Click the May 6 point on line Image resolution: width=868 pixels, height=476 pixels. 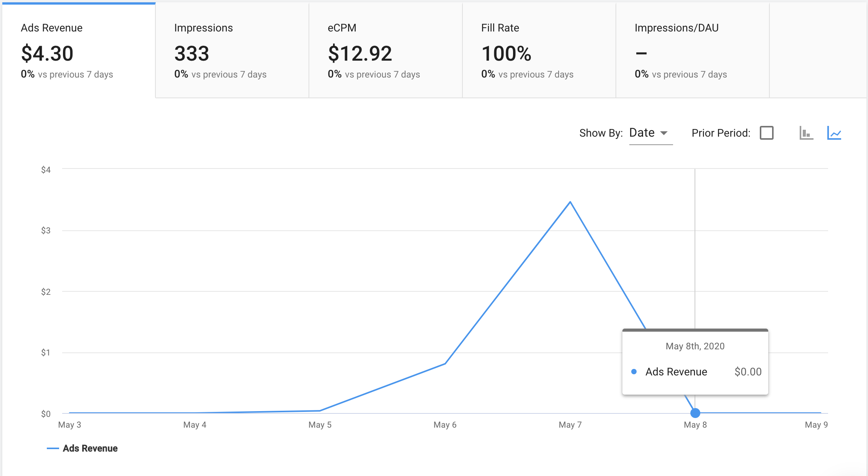(x=445, y=364)
